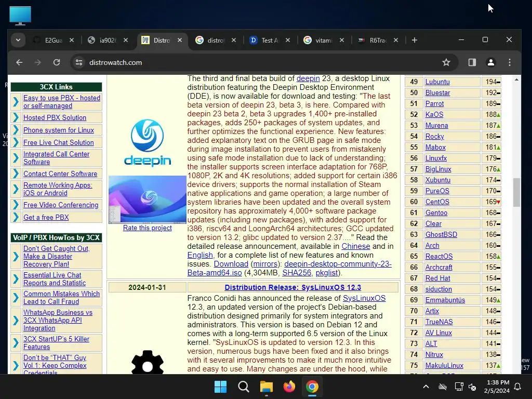Viewport: 532px width, 399px height.
Task: Open Distribution Release: SysLinuxOS 12.3 link
Action: coord(293,287)
